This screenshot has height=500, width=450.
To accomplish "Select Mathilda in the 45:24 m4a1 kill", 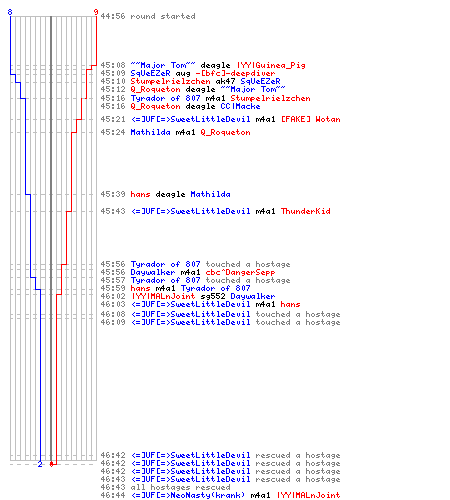I will click(150, 132).
